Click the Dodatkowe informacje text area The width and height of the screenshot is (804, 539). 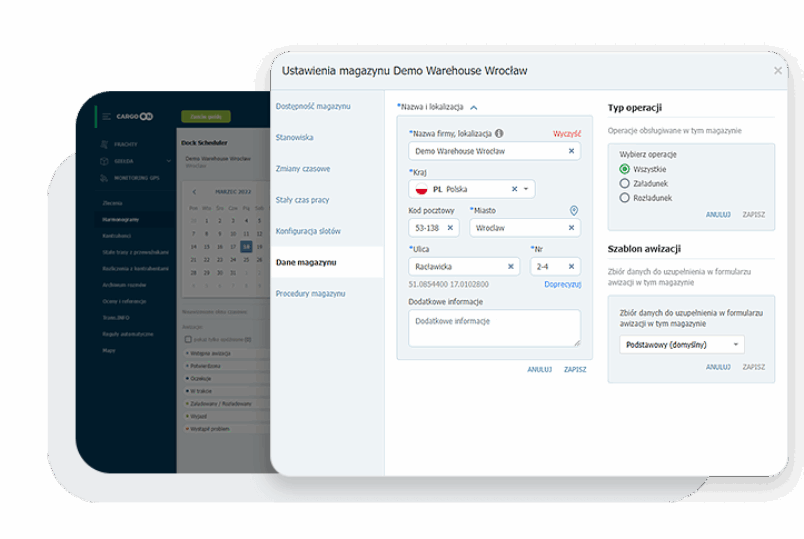click(494, 328)
